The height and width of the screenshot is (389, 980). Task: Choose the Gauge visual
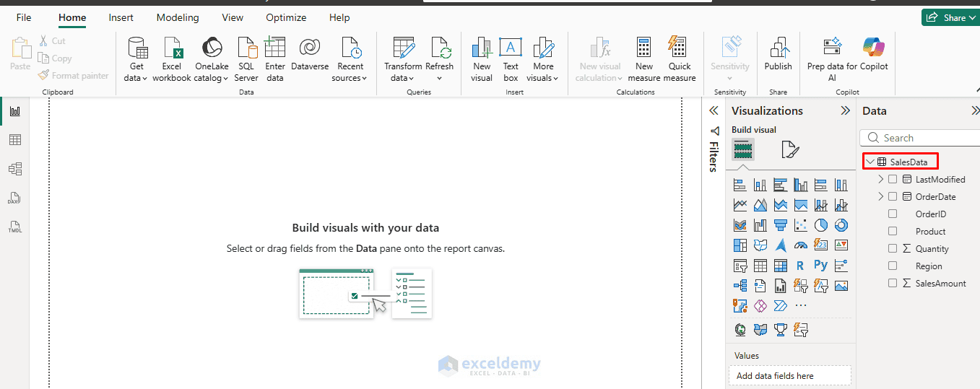coord(800,245)
